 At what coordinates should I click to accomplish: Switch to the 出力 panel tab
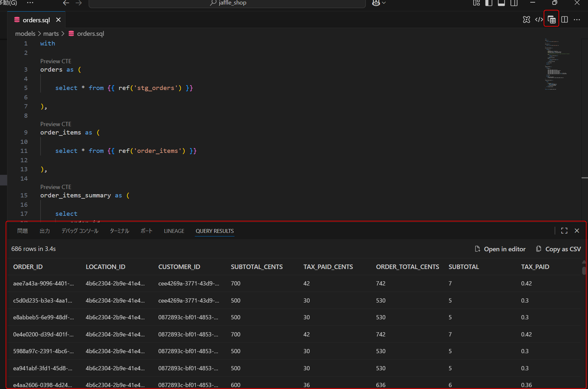[x=45, y=231]
